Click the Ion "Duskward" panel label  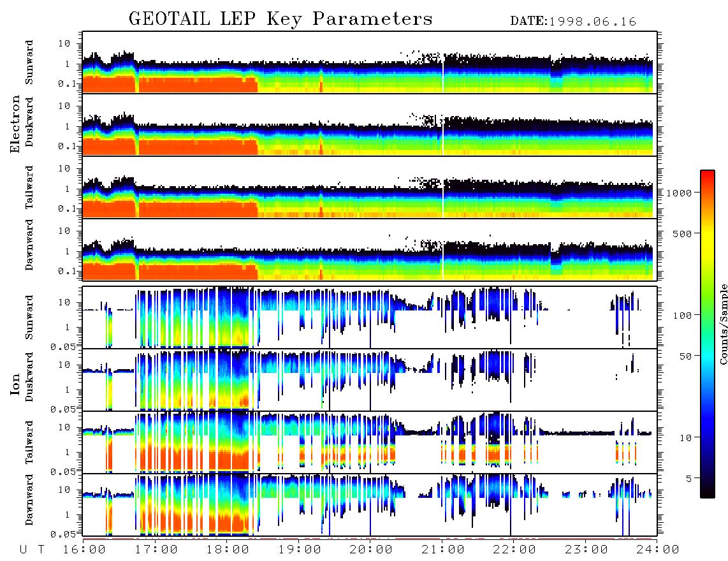tap(29, 377)
